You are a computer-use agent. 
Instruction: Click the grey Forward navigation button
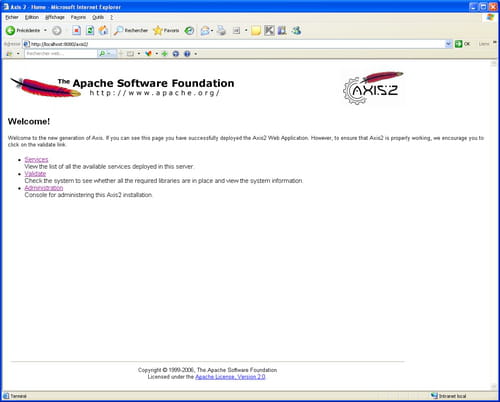point(57,31)
